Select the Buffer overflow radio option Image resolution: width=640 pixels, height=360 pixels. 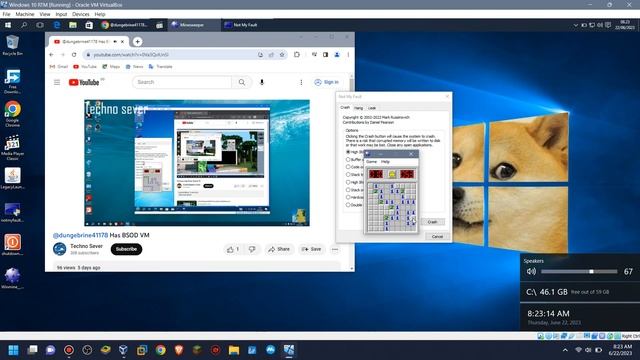coord(348,160)
